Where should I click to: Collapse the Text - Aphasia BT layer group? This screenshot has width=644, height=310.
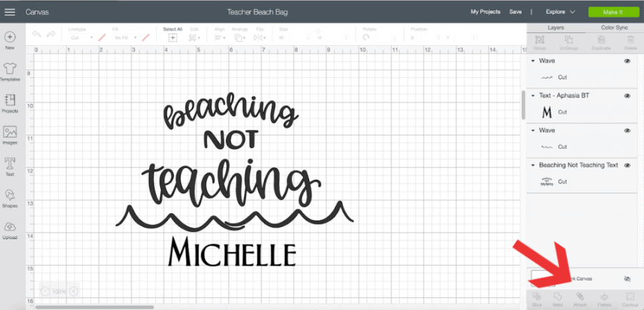(533, 96)
